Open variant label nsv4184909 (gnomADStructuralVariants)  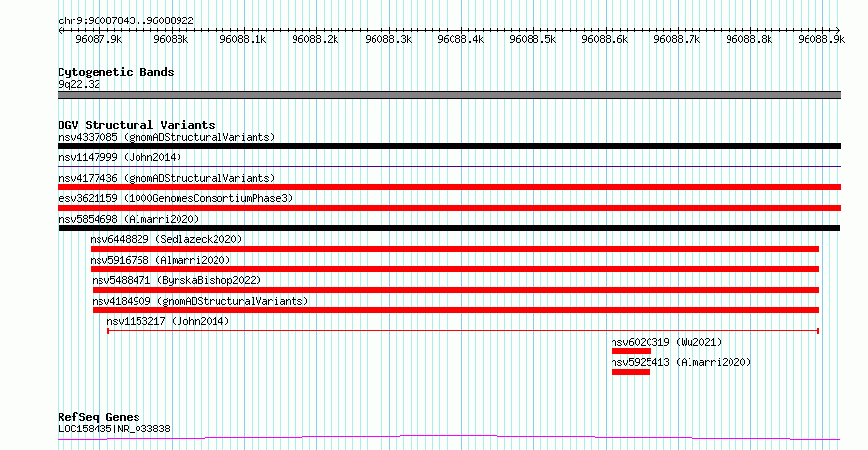200,301
